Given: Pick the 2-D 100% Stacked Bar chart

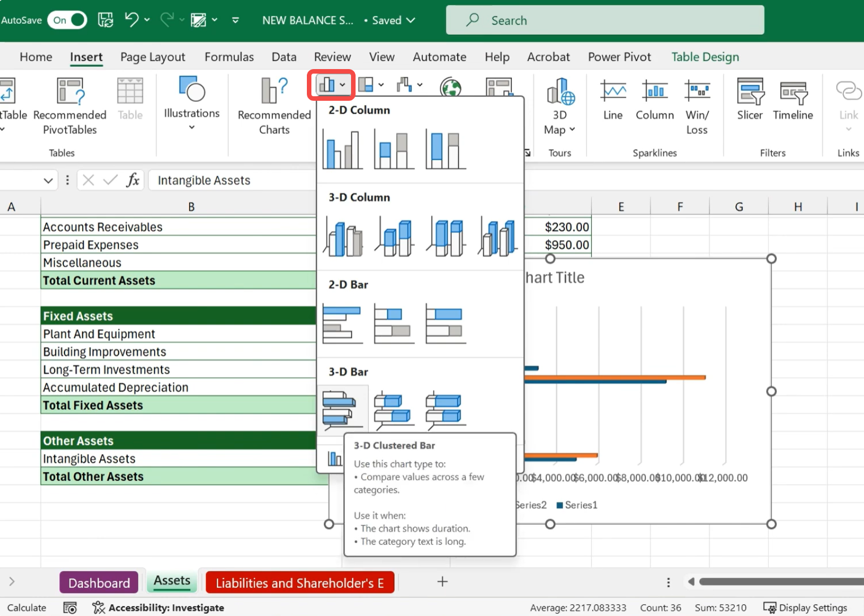Looking at the screenshot, I should click(446, 323).
